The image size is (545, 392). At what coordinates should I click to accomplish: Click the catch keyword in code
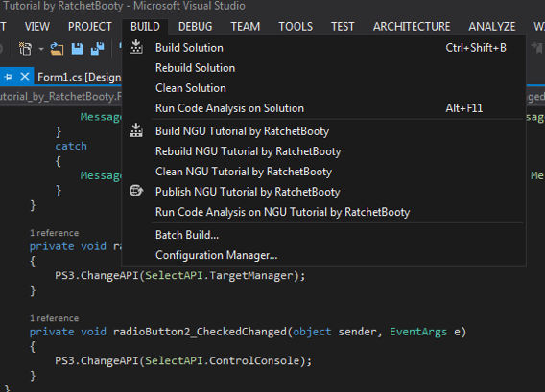[71, 146]
